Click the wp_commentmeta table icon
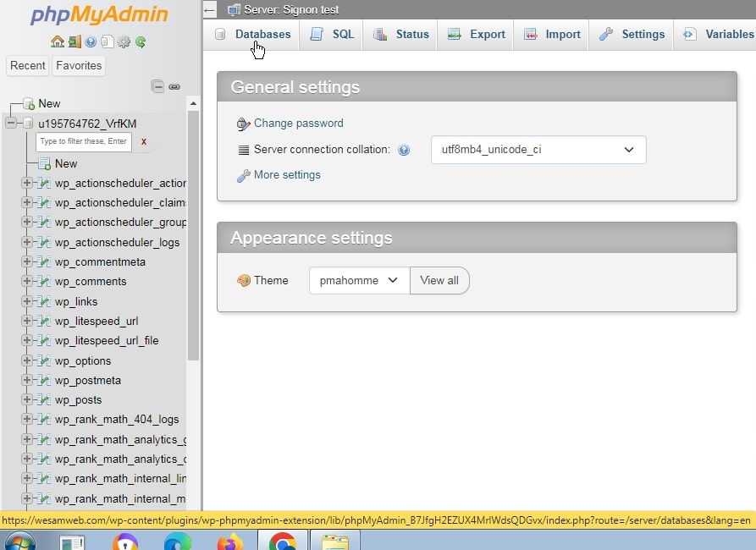Viewport: 756px width, 550px height. (x=44, y=261)
